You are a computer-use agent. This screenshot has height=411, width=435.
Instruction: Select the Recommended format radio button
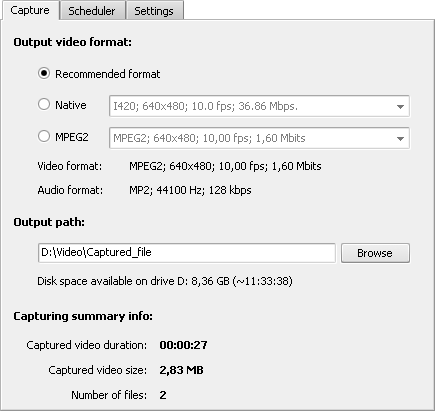point(44,73)
